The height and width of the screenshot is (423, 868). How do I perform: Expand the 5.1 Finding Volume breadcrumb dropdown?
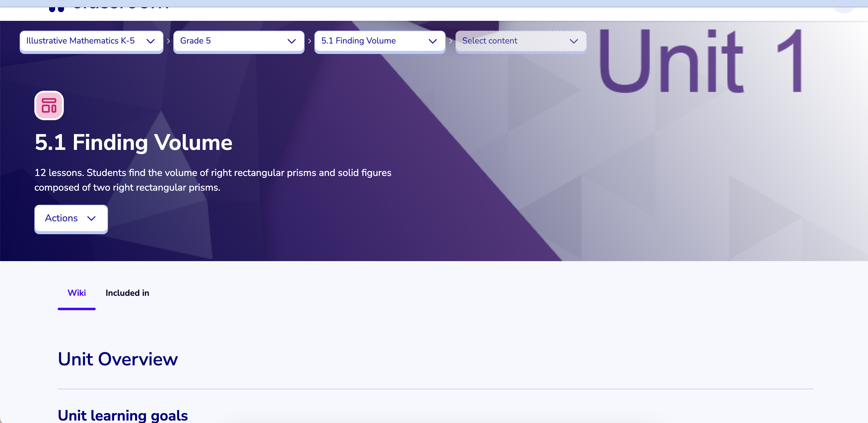[379, 41]
